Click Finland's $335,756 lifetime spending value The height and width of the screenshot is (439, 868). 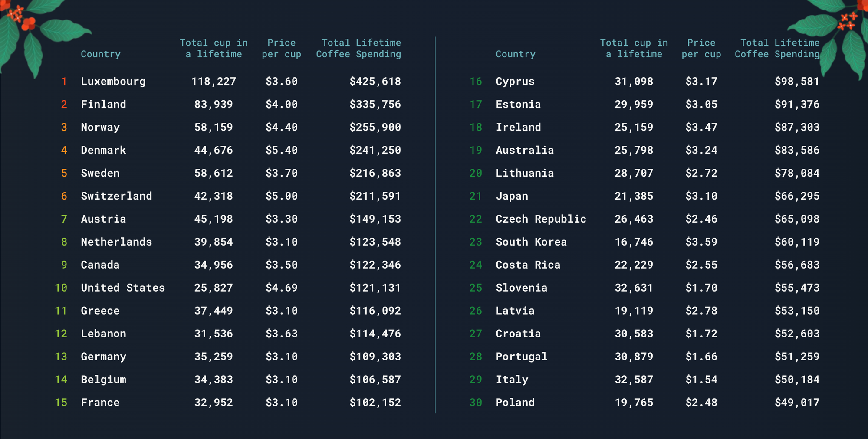coord(375,105)
